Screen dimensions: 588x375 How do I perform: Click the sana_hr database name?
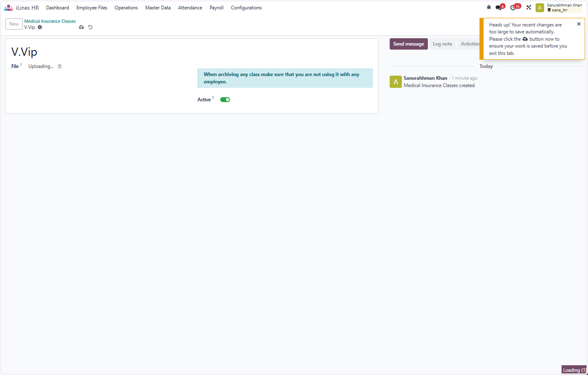pyautogui.click(x=559, y=10)
